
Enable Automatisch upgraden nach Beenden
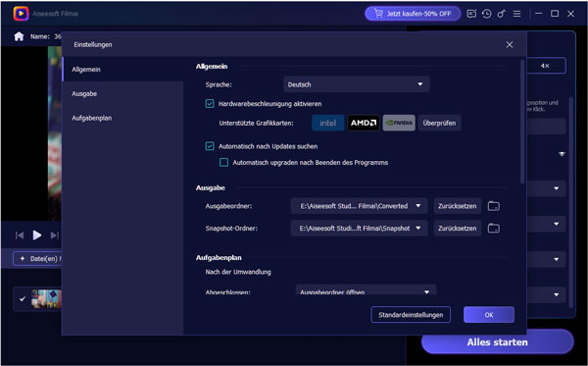coord(223,163)
